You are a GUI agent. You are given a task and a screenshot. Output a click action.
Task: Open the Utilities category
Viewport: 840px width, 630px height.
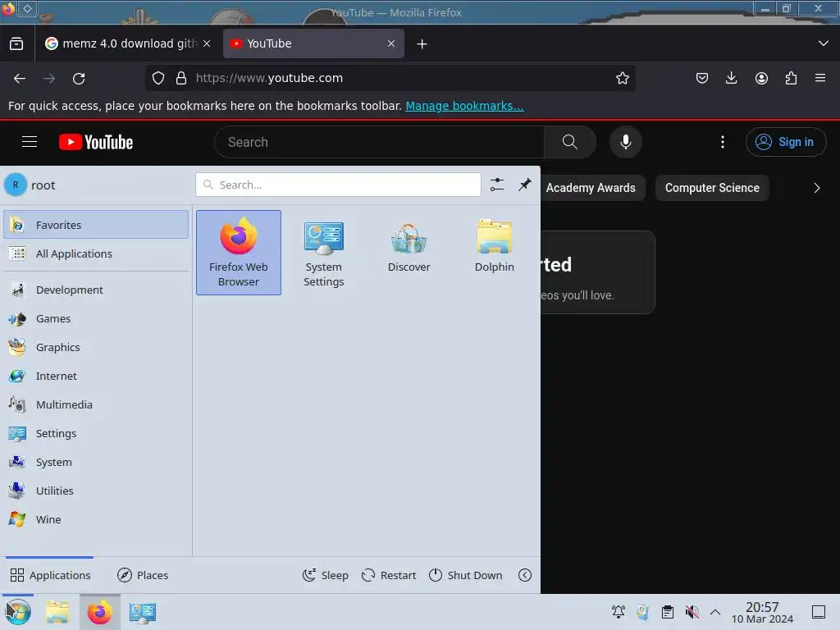[x=96, y=491]
